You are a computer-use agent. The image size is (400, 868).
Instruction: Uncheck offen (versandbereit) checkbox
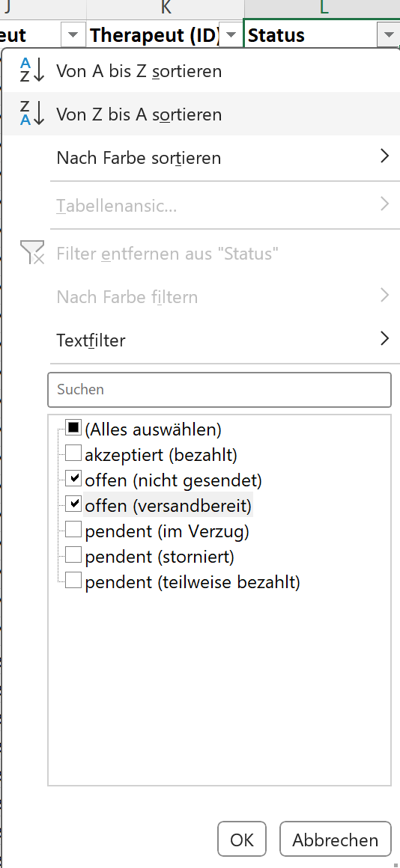pos(73,504)
